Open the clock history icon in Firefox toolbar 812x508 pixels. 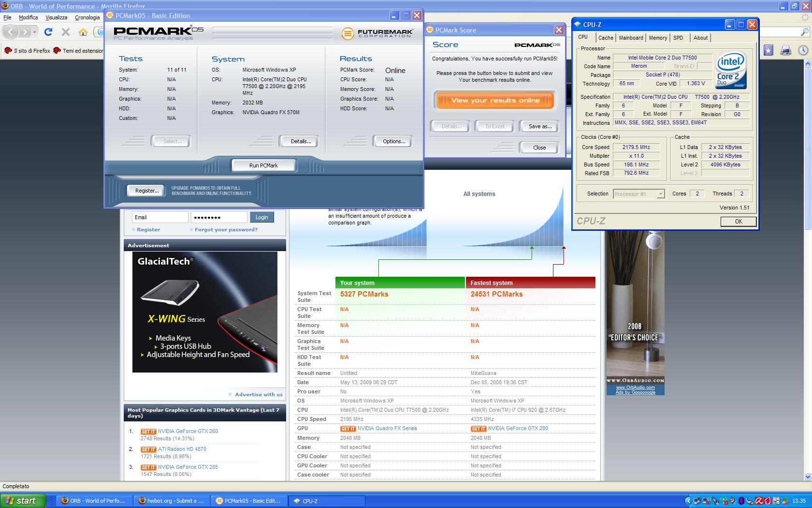(803, 50)
